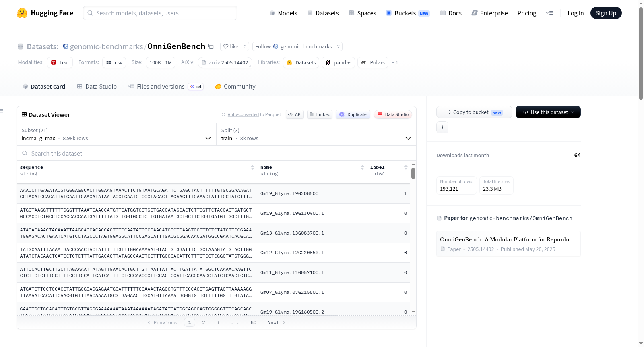Click the page vertical scrollbar thumb
This screenshot has height=347, width=644.
tap(641, 53)
